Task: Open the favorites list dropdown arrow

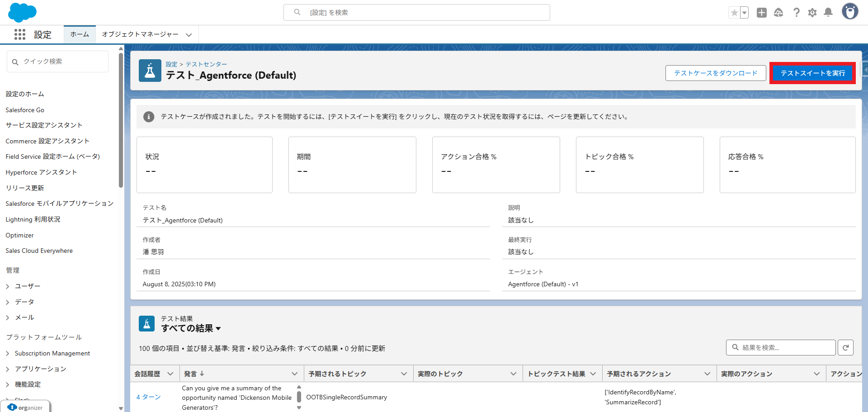Action: pyautogui.click(x=744, y=13)
